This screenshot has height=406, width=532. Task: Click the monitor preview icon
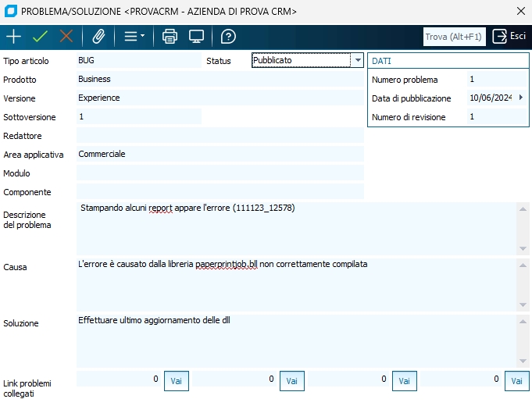coord(196,36)
